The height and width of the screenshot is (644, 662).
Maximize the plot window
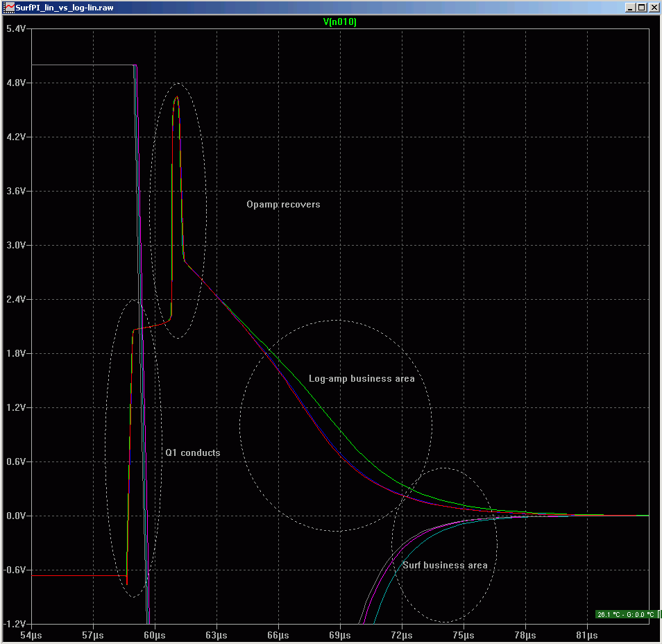click(x=642, y=7)
